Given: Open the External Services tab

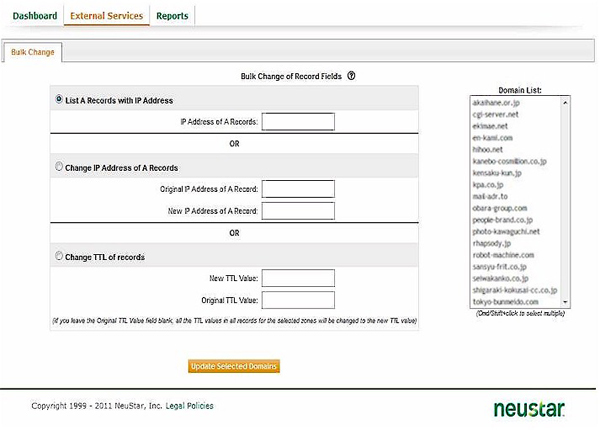Looking at the screenshot, I should [106, 16].
